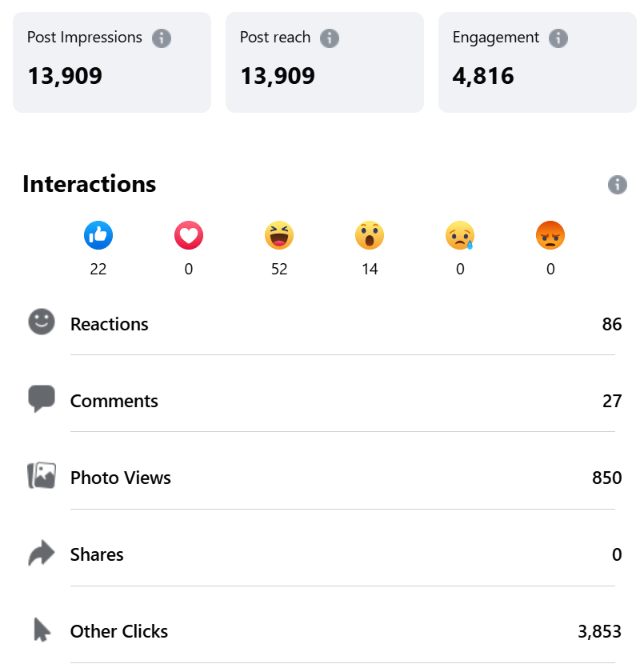Click the Reactions smiley face icon

pyautogui.click(x=42, y=322)
